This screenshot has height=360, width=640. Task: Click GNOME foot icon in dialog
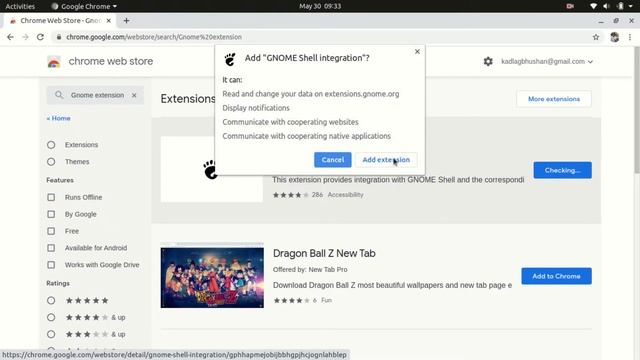pyautogui.click(x=230, y=59)
